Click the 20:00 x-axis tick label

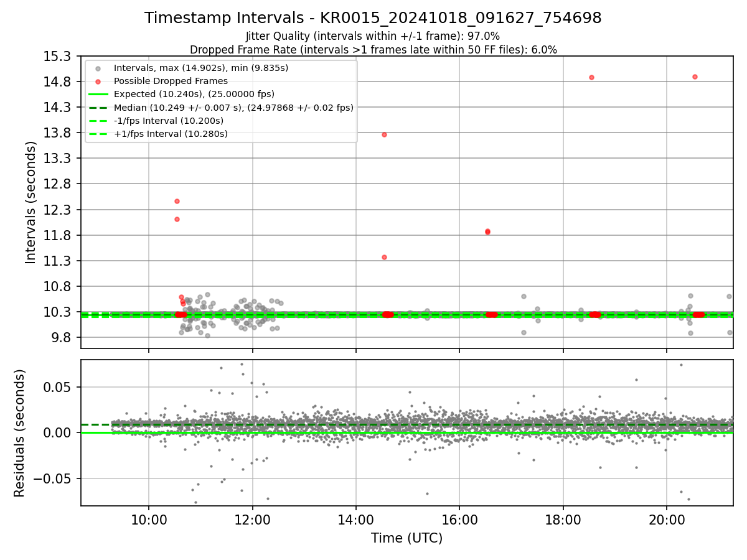[667, 519]
